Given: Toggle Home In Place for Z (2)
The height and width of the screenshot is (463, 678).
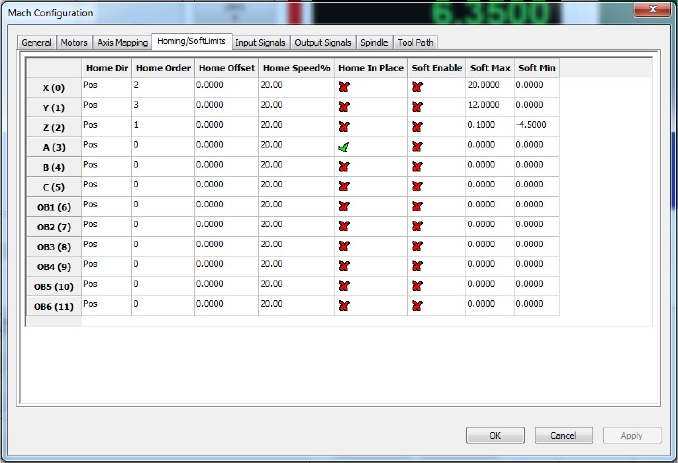Looking at the screenshot, I should point(344,127).
